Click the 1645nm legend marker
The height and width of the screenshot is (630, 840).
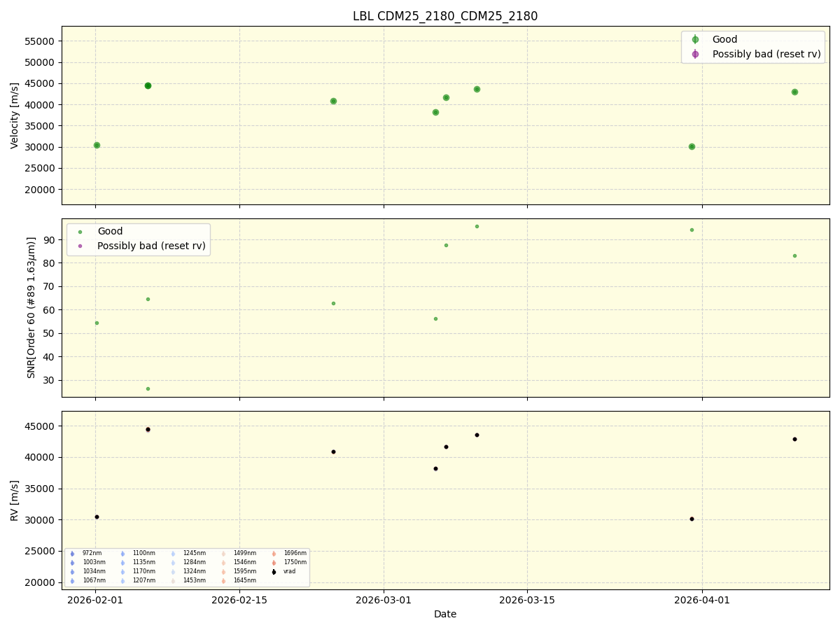(223, 581)
